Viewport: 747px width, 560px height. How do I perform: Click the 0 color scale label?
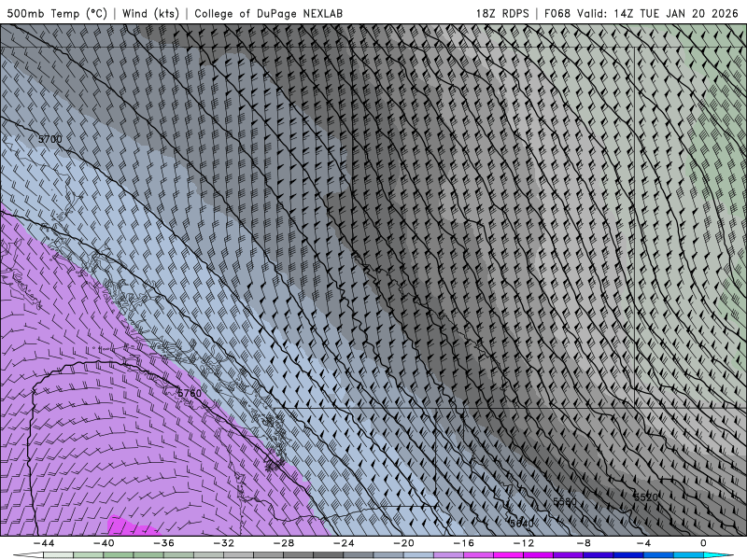(x=704, y=543)
